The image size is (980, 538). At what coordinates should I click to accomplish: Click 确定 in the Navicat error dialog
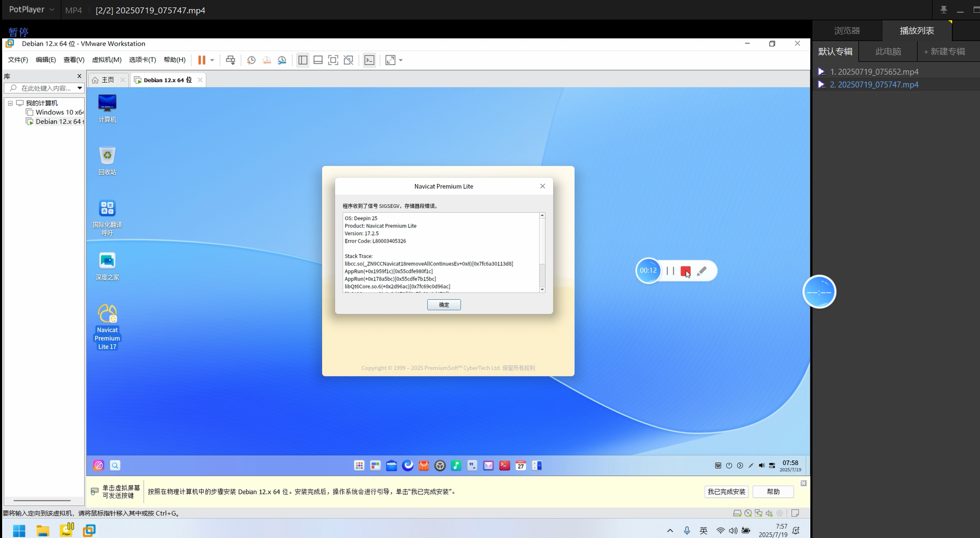(x=444, y=304)
